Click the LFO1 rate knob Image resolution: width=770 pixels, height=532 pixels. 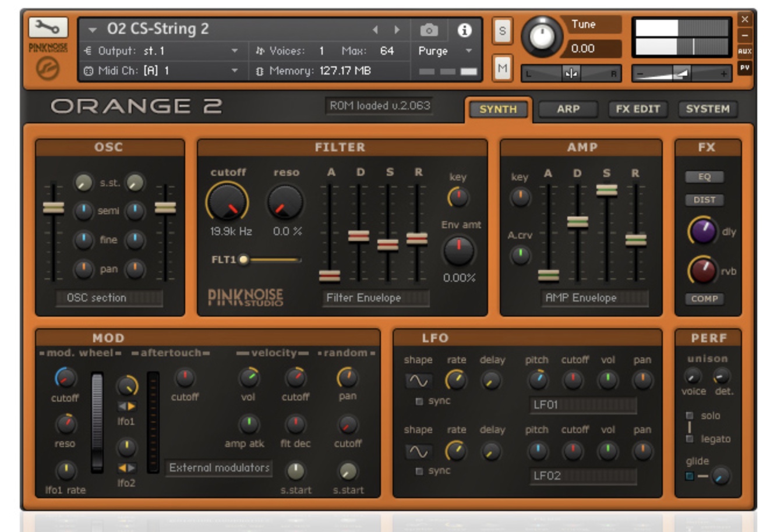(x=456, y=380)
